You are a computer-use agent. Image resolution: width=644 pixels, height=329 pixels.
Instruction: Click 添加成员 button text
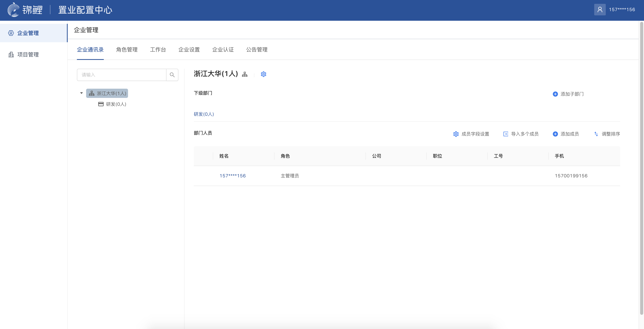coord(569,134)
